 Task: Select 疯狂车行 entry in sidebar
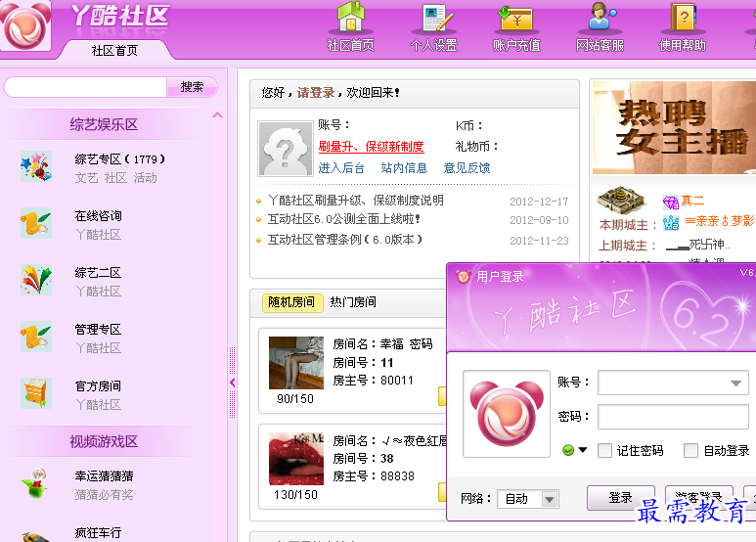[99, 533]
